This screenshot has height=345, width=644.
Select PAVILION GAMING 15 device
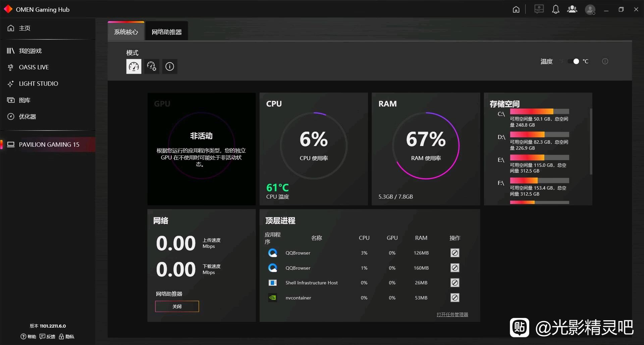pos(48,144)
